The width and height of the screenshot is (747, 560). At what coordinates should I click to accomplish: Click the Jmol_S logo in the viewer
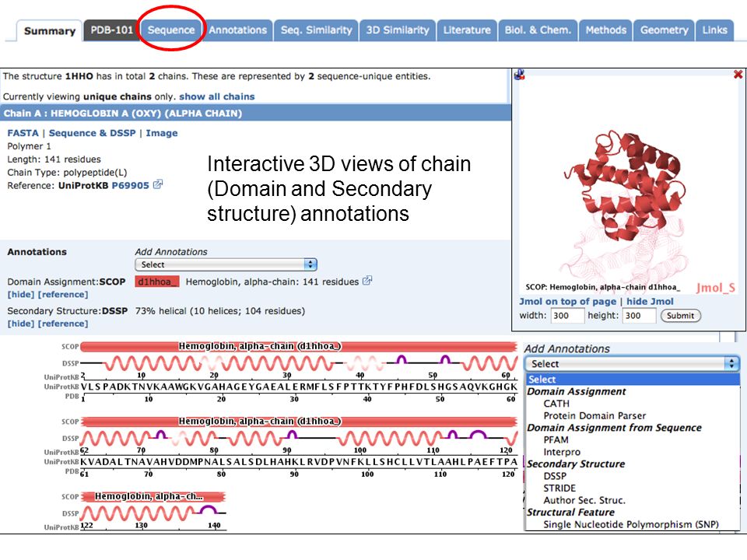tap(716, 288)
